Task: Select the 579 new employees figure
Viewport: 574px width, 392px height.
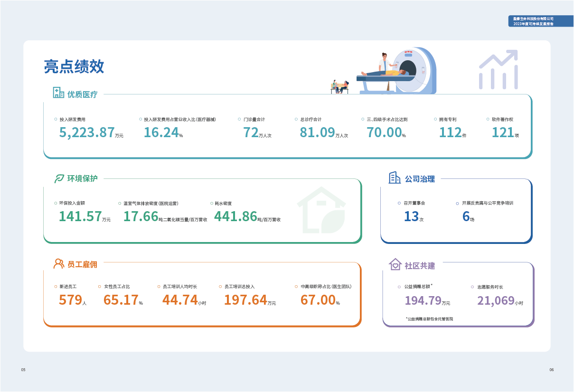Action: [x=70, y=300]
